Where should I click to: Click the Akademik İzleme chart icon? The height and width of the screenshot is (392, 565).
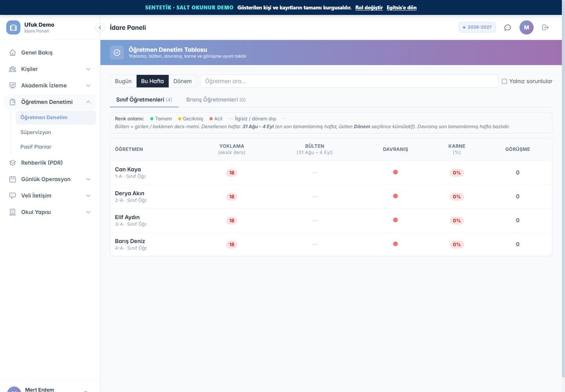(x=13, y=85)
